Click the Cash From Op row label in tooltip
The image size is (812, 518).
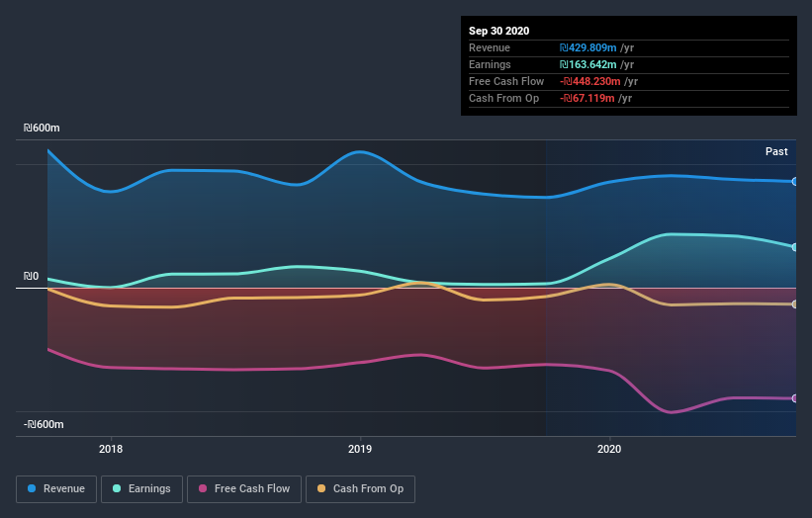[x=503, y=98]
